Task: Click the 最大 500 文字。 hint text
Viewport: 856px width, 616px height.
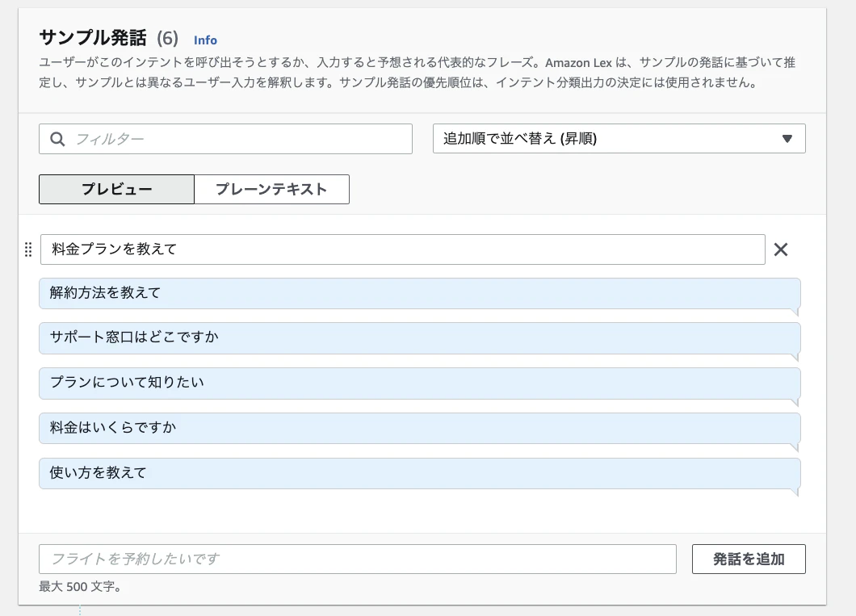Action: [80, 587]
